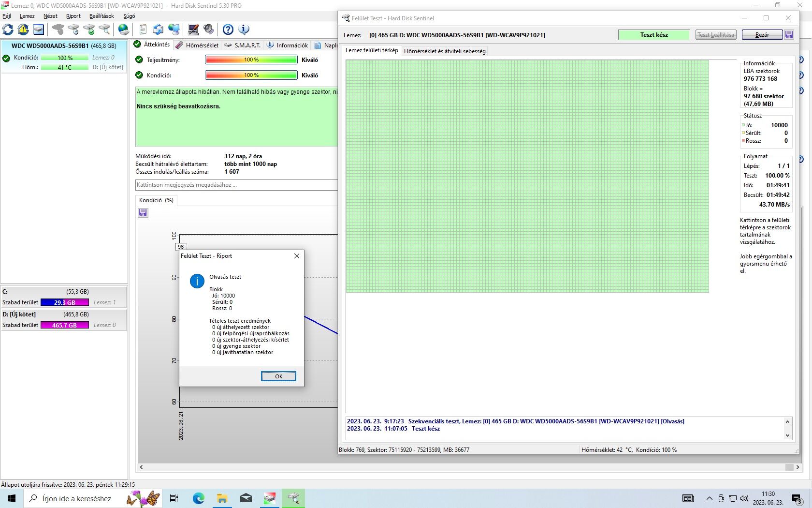Click the disk with magnifier toolbar icon
The width and height of the screenshot is (812, 508).
[104, 30]
